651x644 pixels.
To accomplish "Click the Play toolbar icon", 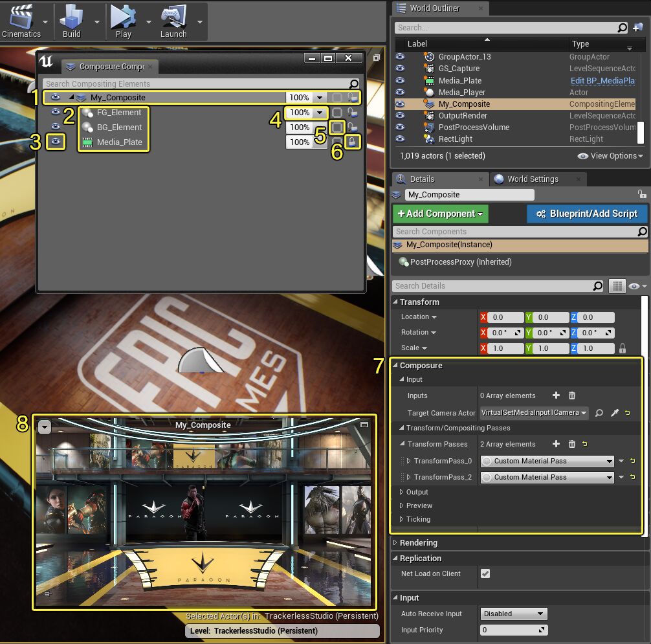I will coord(122,18).
